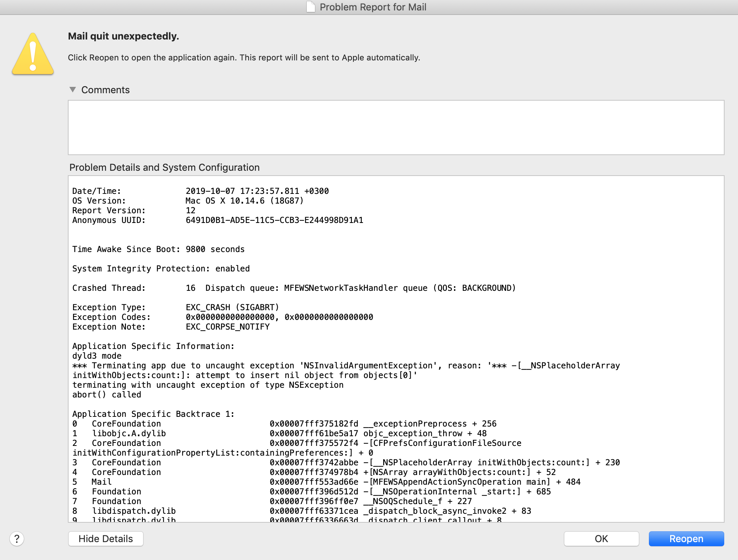Click the 'dyld3 mode' line
The width and height of the screenshot is (738, 560).
[x=97, y=356]
